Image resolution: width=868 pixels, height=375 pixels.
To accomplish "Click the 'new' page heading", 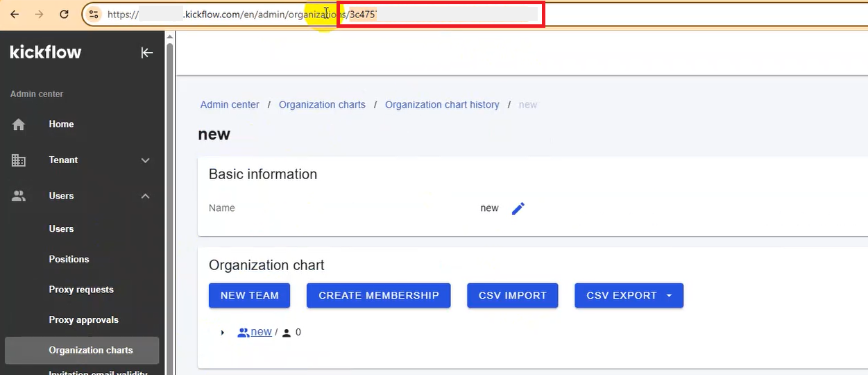I will (x=214, y=134).
